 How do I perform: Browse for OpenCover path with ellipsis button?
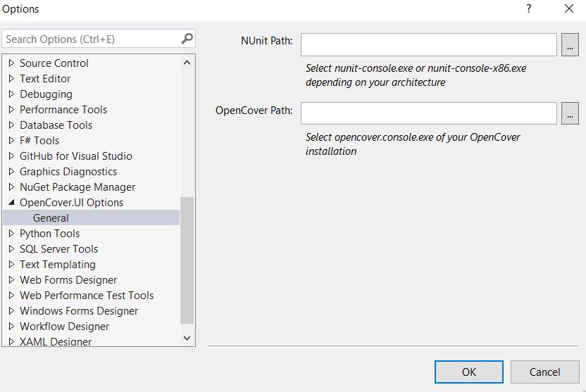tap(570, 113)
